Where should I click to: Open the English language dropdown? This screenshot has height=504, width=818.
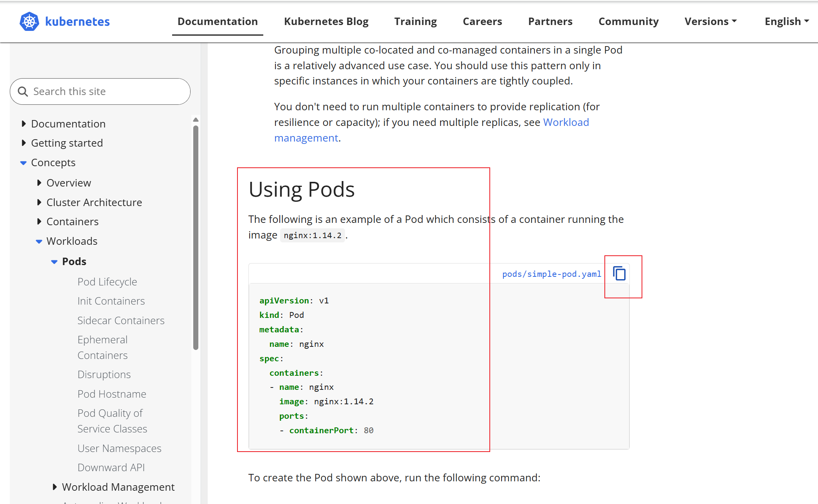coord(786,22)
